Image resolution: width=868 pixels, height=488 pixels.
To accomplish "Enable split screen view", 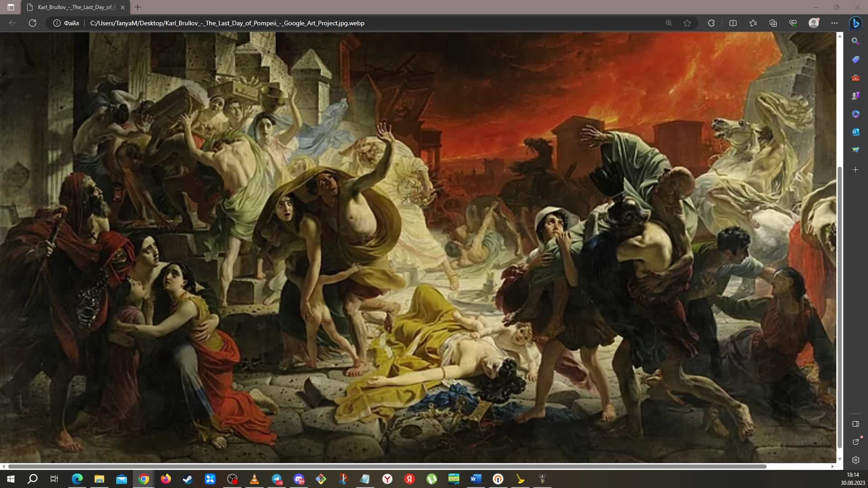I will 733,23.
